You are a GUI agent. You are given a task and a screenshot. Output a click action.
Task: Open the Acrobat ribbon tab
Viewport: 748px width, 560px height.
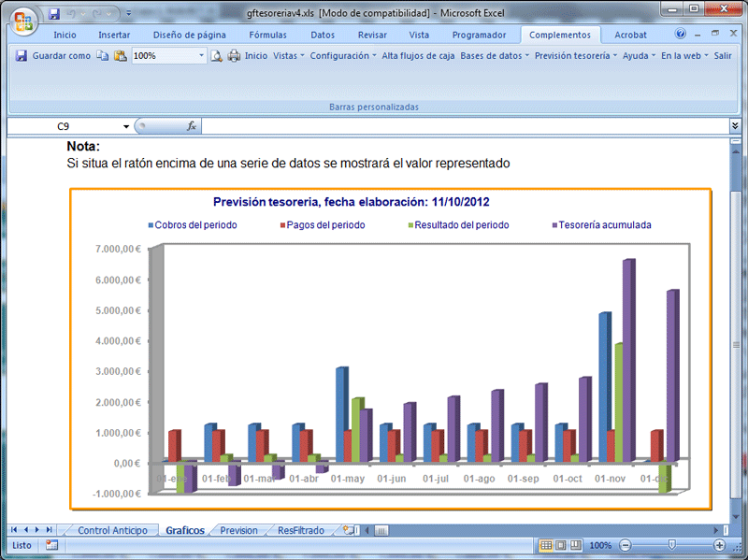coord(630,35)
